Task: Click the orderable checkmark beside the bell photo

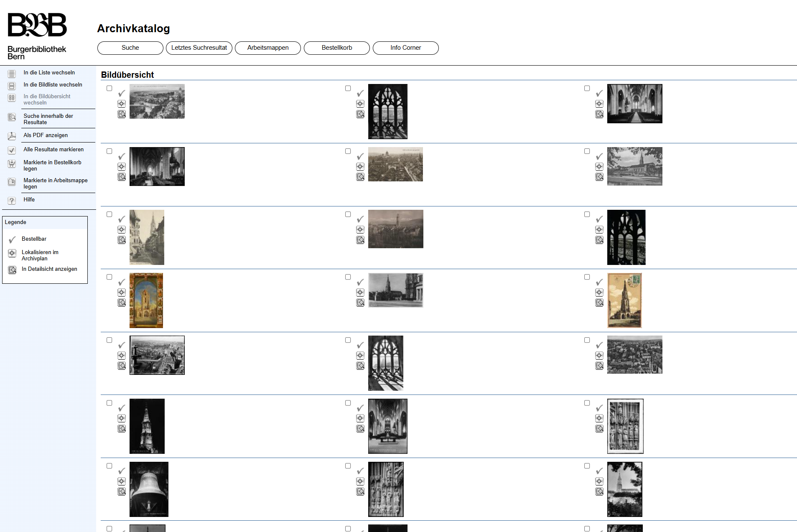Action: tap(121, 471)
